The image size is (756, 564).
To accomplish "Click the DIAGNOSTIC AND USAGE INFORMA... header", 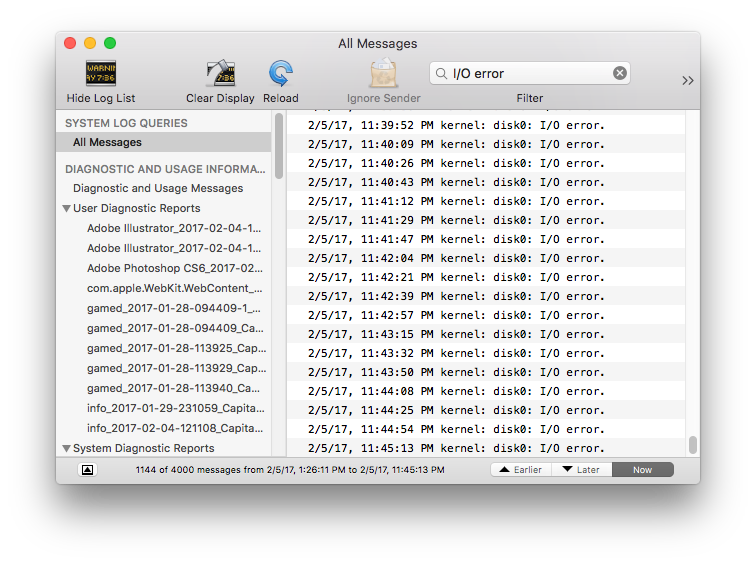I will coord(165,169).
